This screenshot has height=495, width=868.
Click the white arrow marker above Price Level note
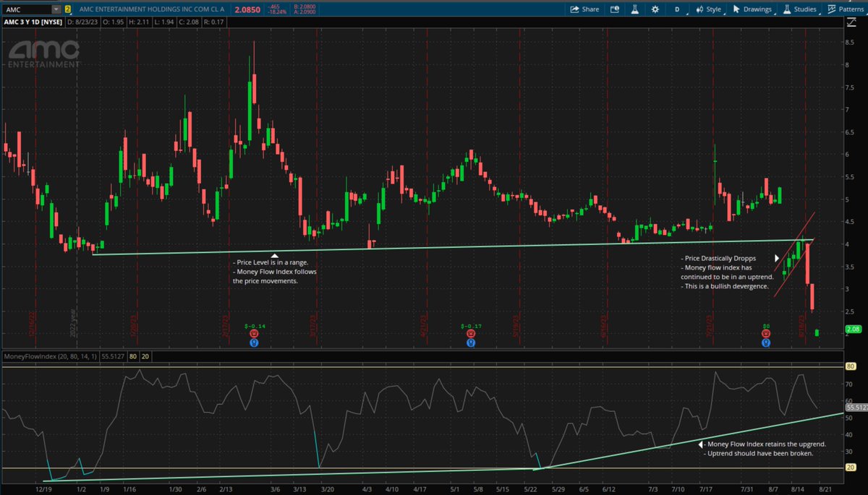[274, 255]
